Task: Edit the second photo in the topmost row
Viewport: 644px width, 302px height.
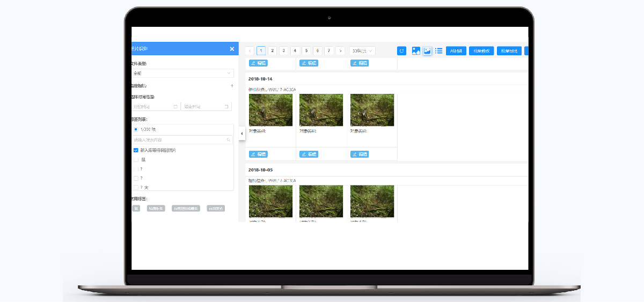Action: coord(309,63)
